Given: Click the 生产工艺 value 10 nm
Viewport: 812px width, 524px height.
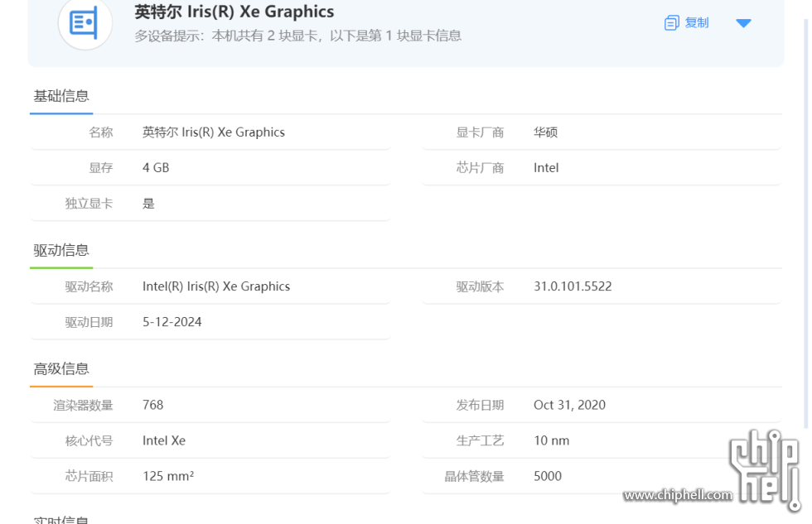Looking at the screenshot, I should point(551,440).
